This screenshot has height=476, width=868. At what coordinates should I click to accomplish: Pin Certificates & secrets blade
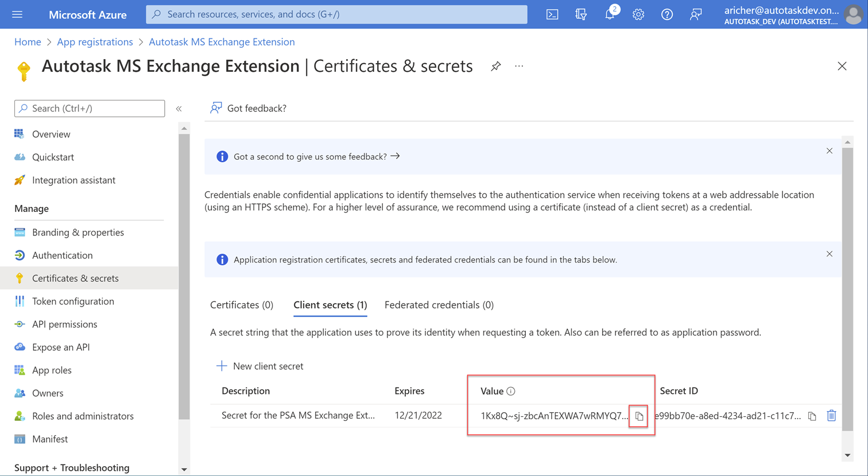coord(495,67)
